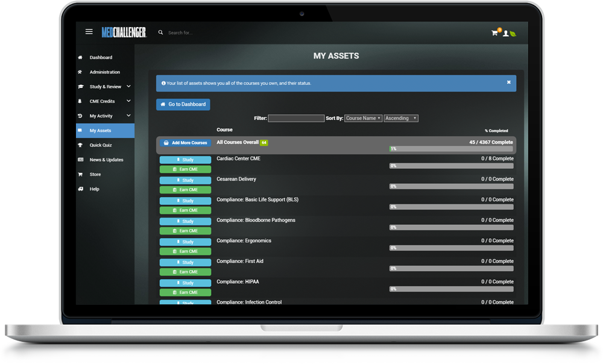603x364 pixels.
Task: Click Earn CME for Bloodborne Pathogens
Action: [x=185, y=231]
